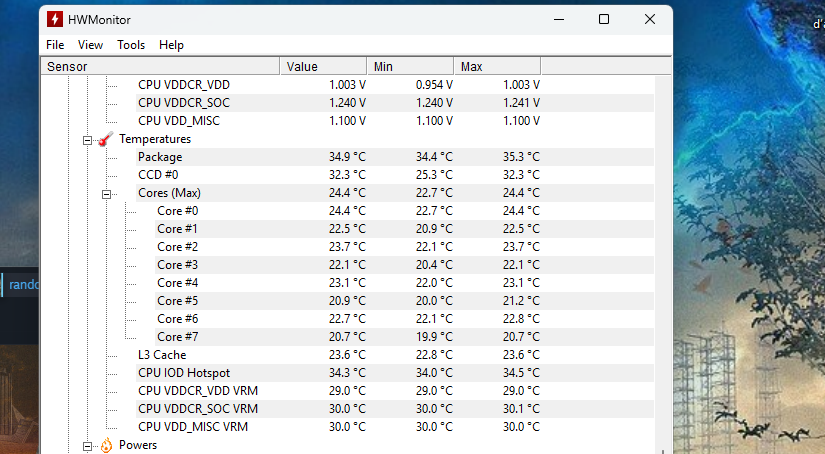Screen dimensions: 825x454
Task: Select the Core #7 row
Action: coord(404,337)
